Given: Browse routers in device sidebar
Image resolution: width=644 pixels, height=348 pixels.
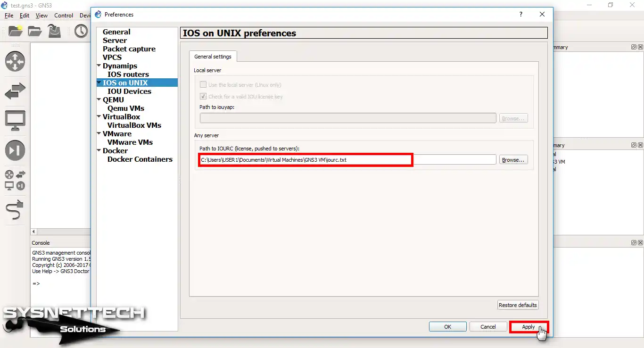Looking at the screenshot, I should pyautogui.click(x=15, y=61).
